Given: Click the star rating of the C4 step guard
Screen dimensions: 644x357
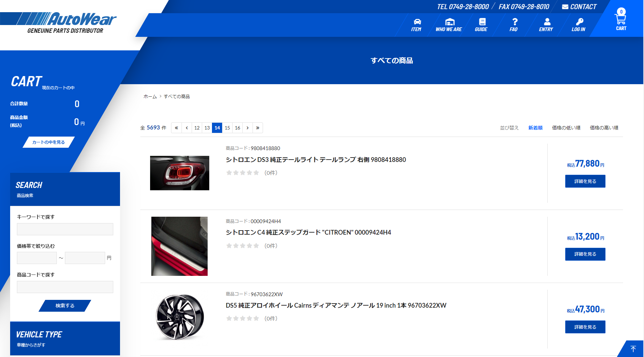Looking at the screenshot, I should (242, 246).
